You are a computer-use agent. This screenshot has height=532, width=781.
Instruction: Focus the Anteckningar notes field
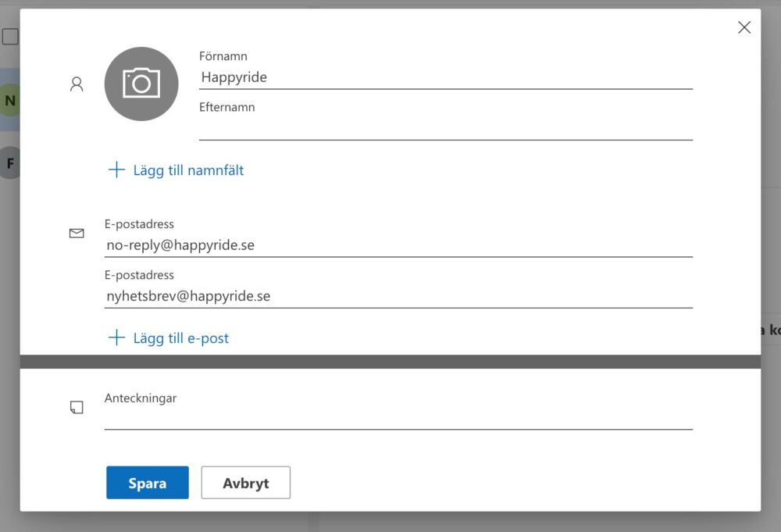point(398,418)
